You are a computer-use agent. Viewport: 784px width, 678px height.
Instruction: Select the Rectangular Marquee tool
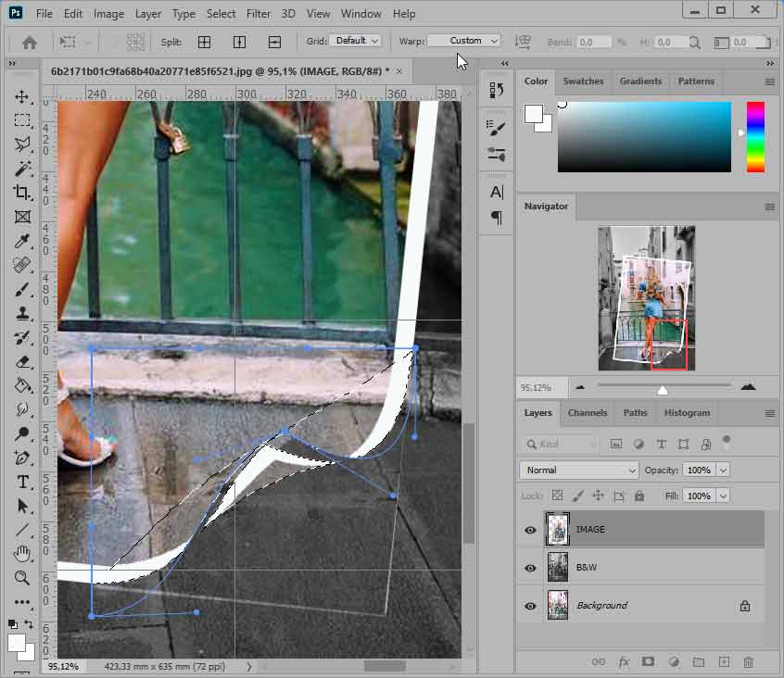(22, 120)
